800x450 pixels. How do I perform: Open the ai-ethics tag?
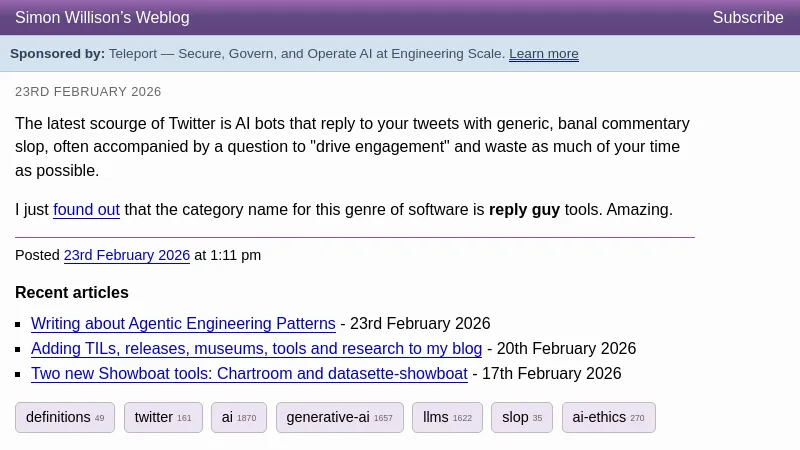(608, 418)
